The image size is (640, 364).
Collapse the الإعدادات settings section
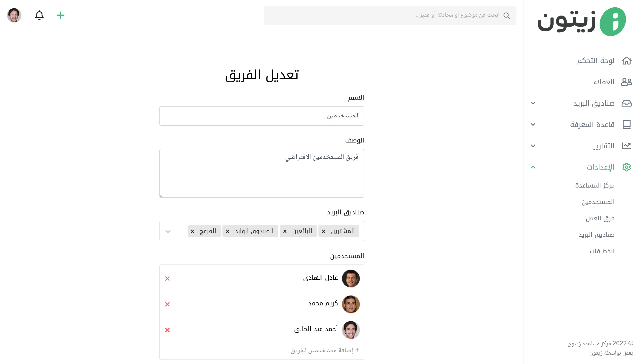(x=533, y=167)
